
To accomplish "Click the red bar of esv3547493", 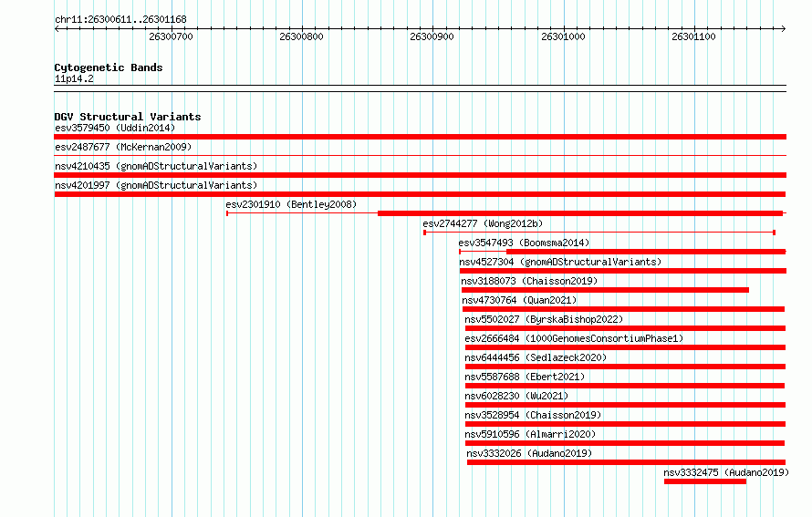I will 646,252.
